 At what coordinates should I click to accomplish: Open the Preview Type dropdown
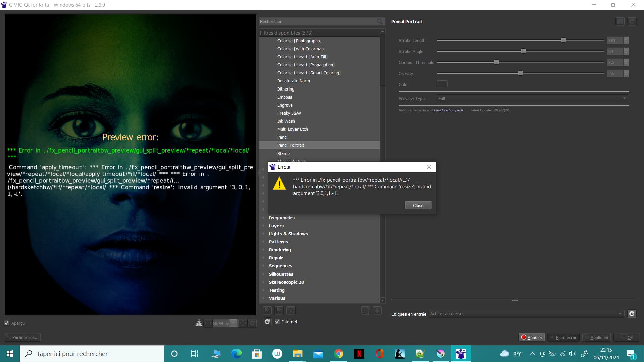532,98
